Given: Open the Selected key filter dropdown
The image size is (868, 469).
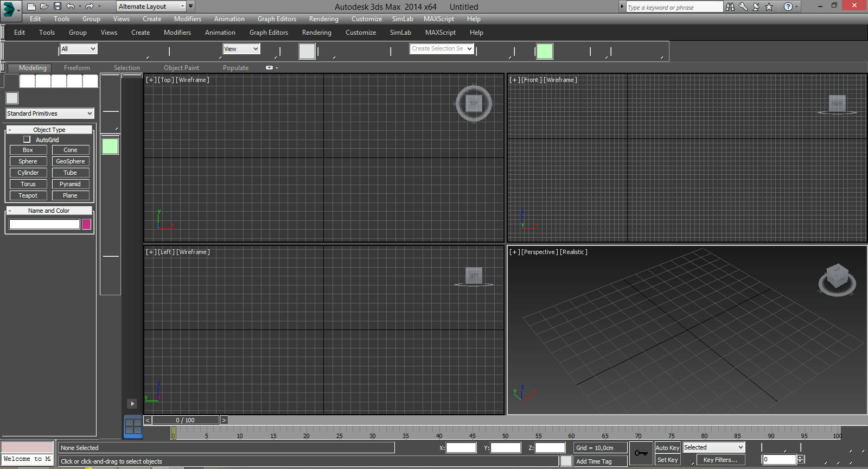Looking at the screenshot, I should click(x=714, y=447).
